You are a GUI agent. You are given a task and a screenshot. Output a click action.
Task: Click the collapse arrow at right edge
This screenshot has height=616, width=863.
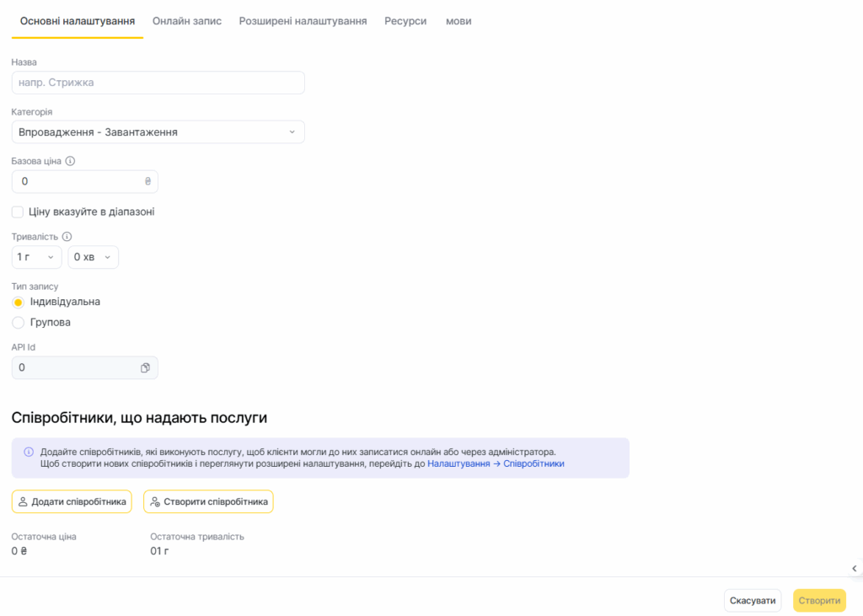[x=854, y=569]
